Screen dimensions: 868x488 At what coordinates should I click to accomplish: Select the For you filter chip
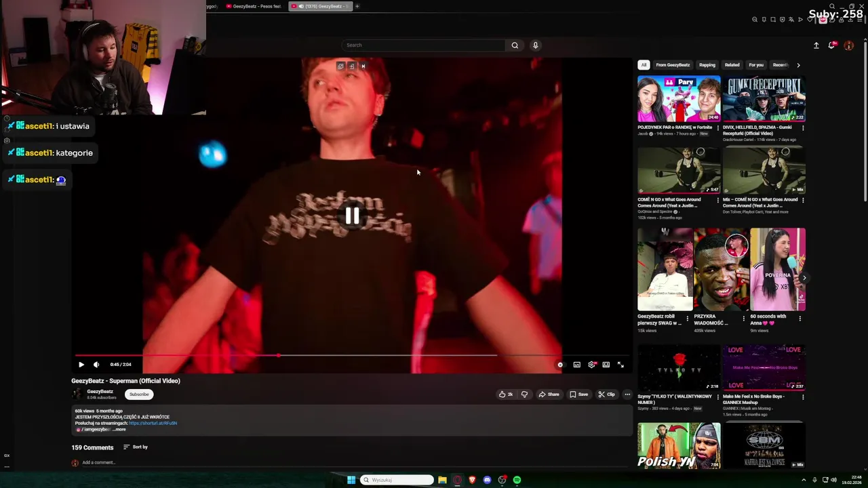[x=756, y=65]
